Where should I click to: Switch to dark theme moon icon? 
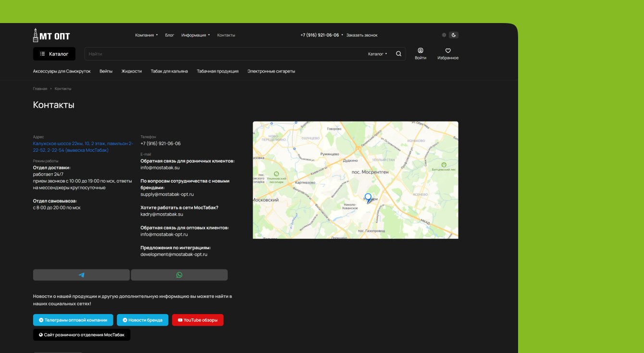click(454, 35)
